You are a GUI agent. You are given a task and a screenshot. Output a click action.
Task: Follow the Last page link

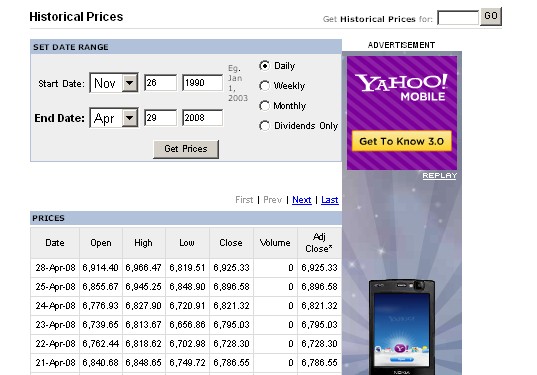330,200
